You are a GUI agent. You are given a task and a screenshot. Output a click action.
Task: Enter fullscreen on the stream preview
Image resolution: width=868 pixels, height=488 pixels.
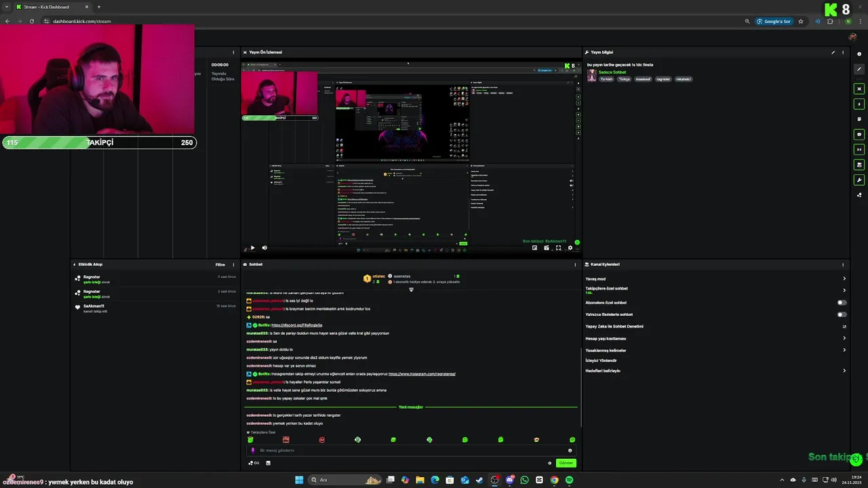(x=558, y=248)
